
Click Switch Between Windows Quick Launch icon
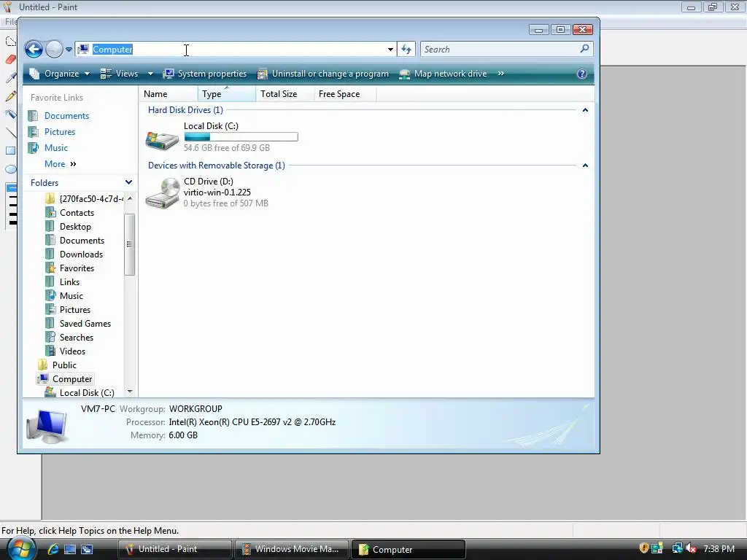[87, 549]
